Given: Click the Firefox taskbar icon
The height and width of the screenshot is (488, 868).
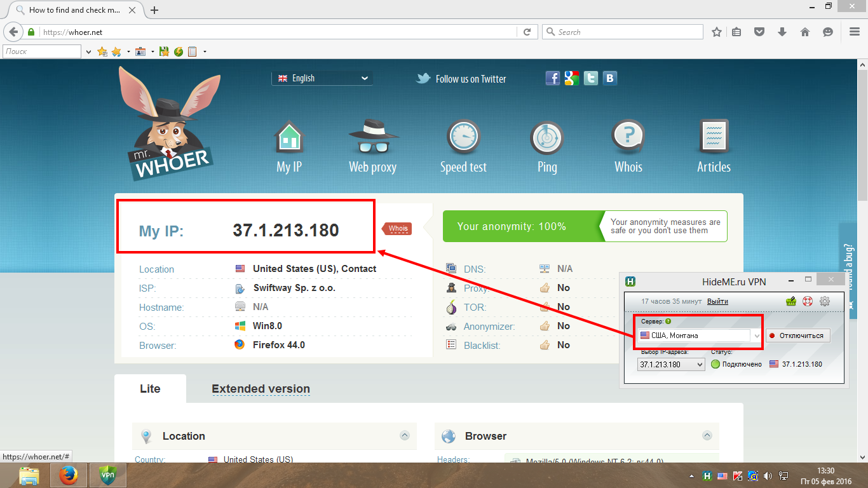Looking at the screenshot, I should point(68,475).
